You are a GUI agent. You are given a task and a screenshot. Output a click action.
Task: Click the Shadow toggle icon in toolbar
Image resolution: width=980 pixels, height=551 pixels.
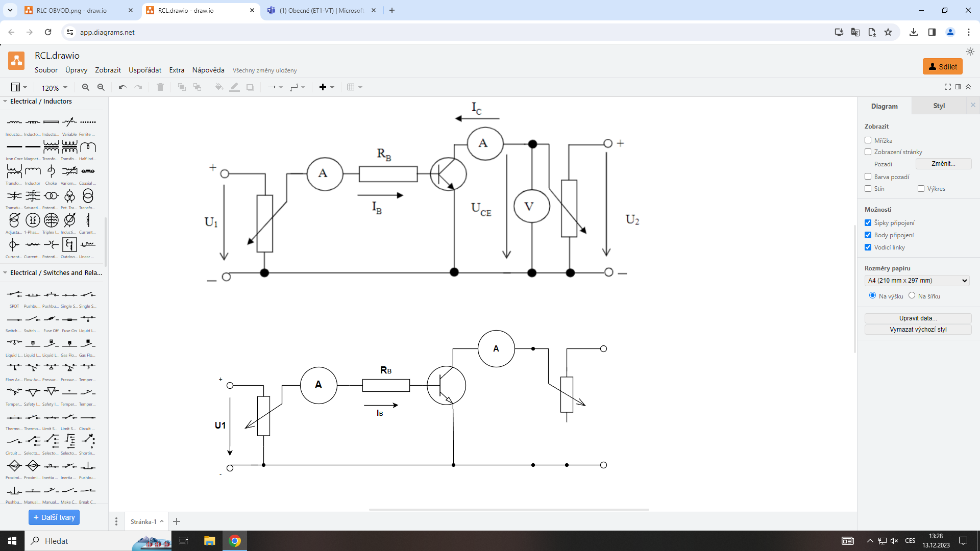pos(250,87)
